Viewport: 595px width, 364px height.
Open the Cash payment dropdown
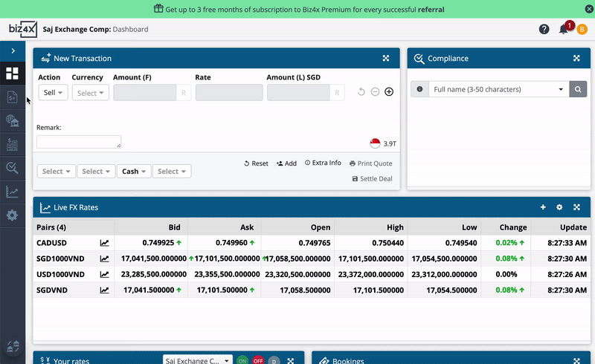(134, 172)
